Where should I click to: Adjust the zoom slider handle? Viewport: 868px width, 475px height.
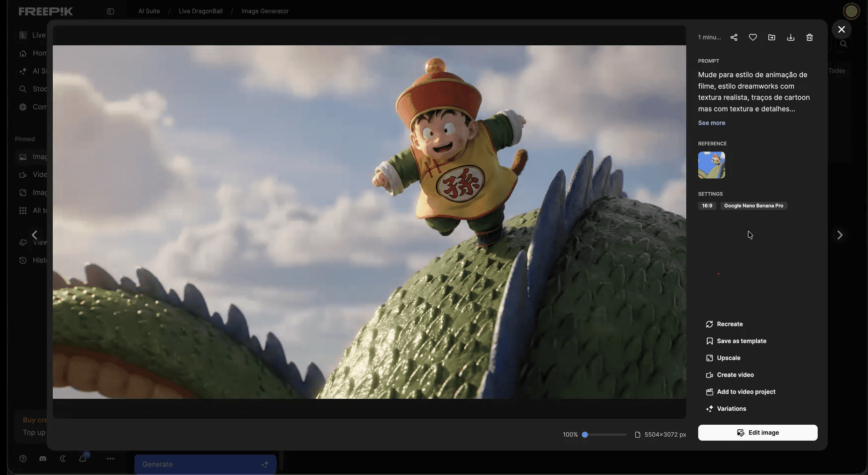point(585,435)
